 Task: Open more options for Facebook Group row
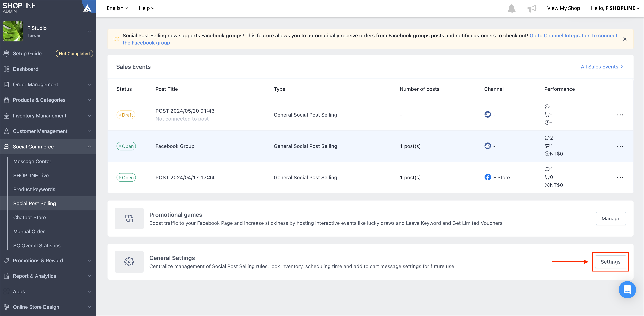point(620,146)
